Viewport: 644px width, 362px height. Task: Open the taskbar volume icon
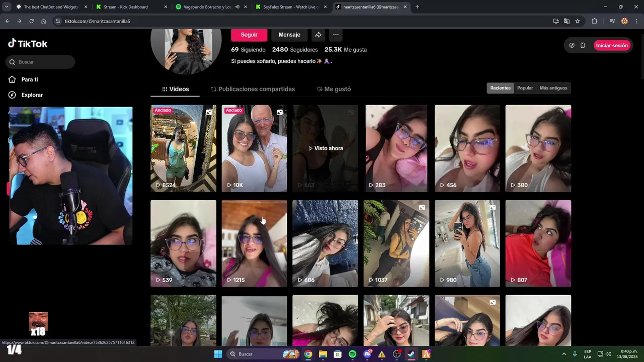click(608, 354)
